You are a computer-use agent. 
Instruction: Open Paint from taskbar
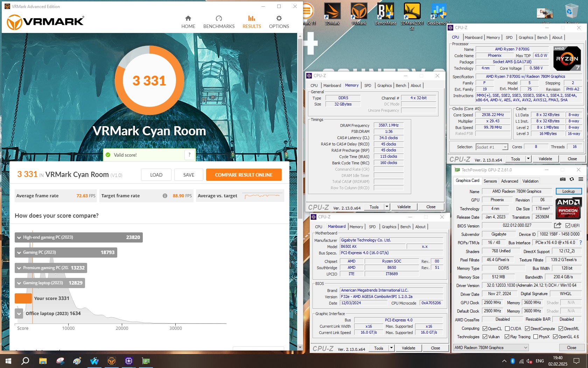coord(77,361)
